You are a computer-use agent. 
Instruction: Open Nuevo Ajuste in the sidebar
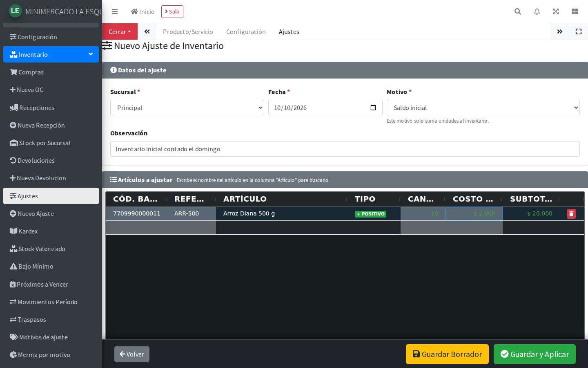[x=51, y=213]
